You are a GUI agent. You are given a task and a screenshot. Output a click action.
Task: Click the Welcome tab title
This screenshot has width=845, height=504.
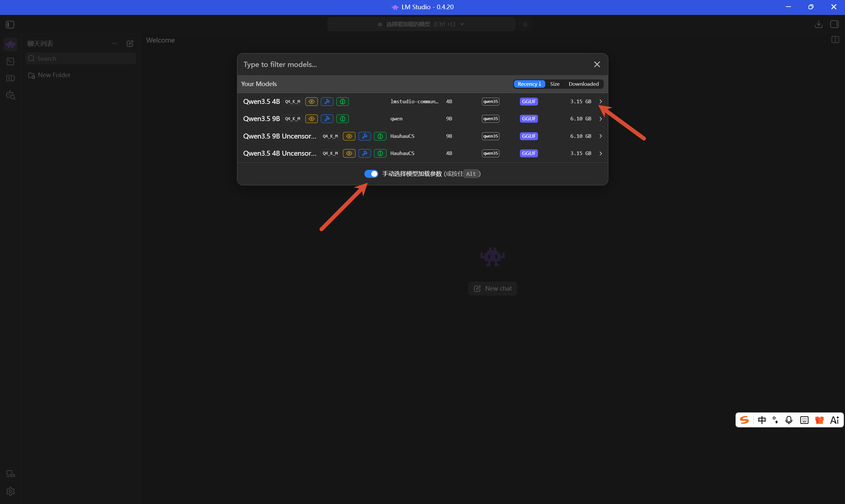pos(160,40)
